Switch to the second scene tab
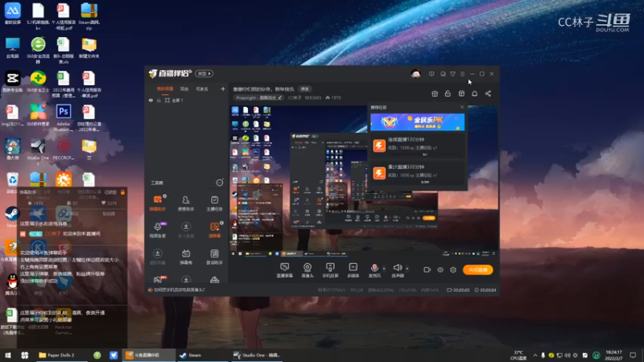This screenshot has height=362, width=644. pos(184,88)
